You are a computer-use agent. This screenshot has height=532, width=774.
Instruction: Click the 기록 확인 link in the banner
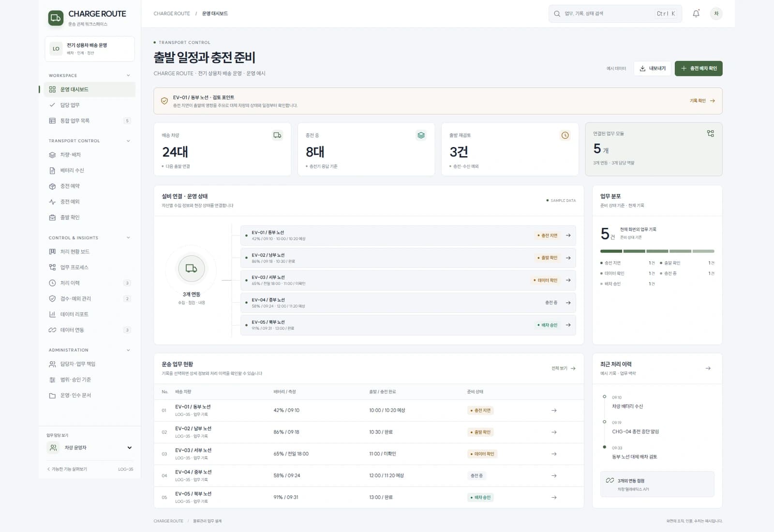[x=702, y=101]
